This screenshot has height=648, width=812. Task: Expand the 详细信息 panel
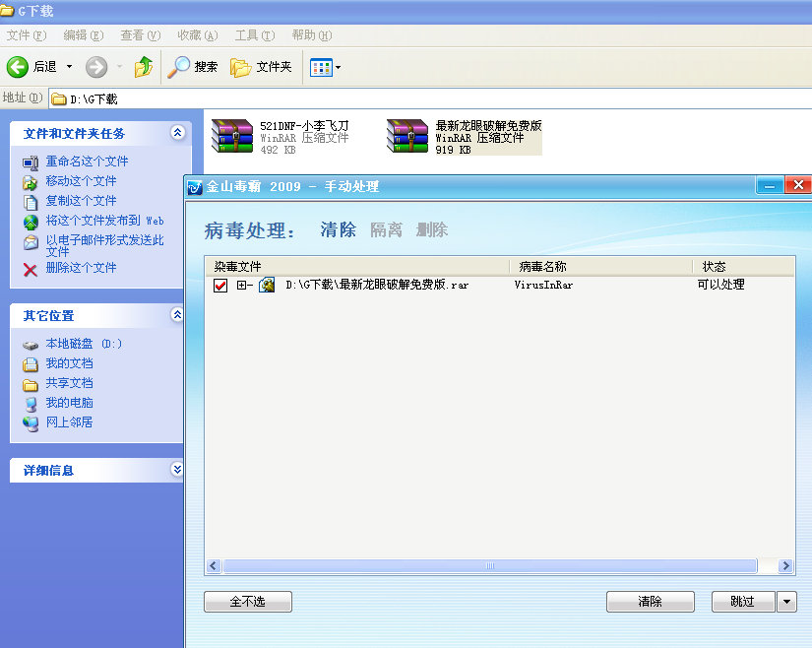coord(177,470)
